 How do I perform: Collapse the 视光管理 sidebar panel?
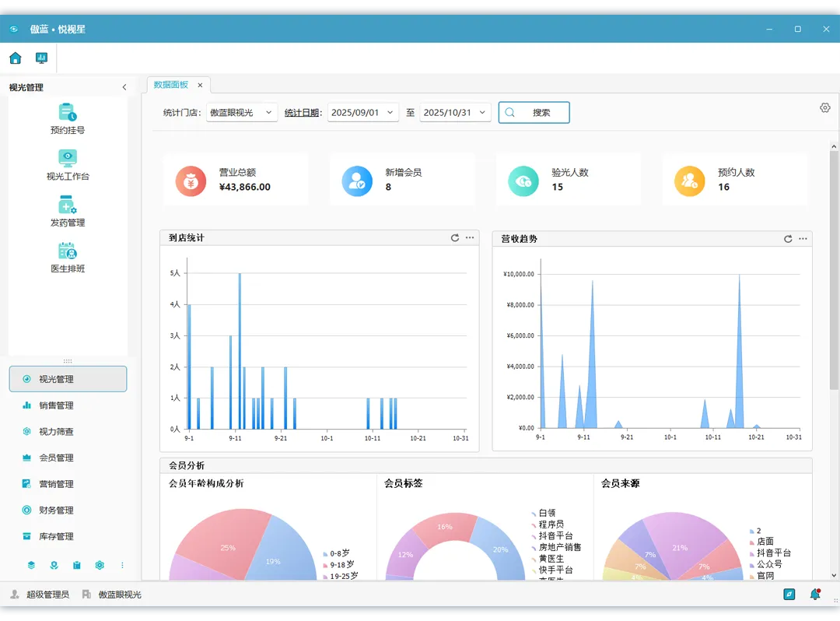pos(124,87)
